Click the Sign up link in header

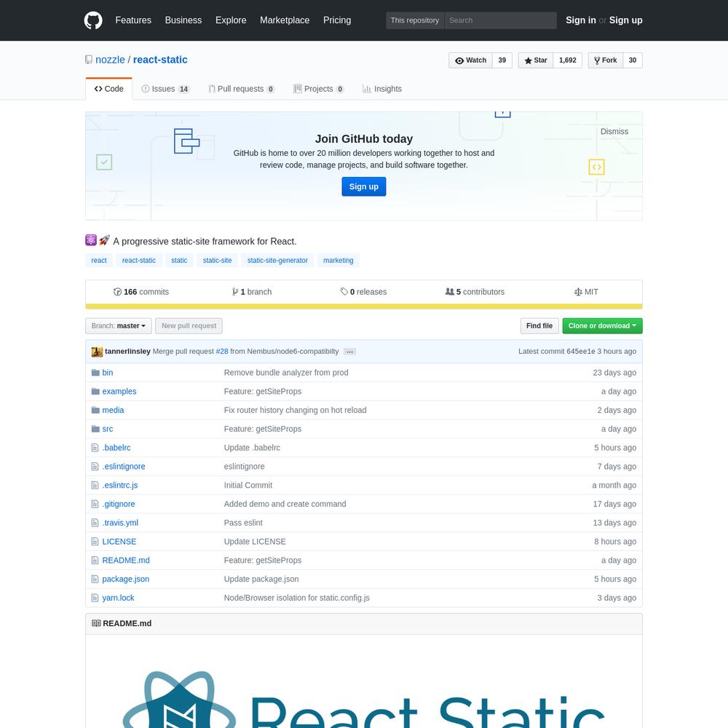coord(626,20)
